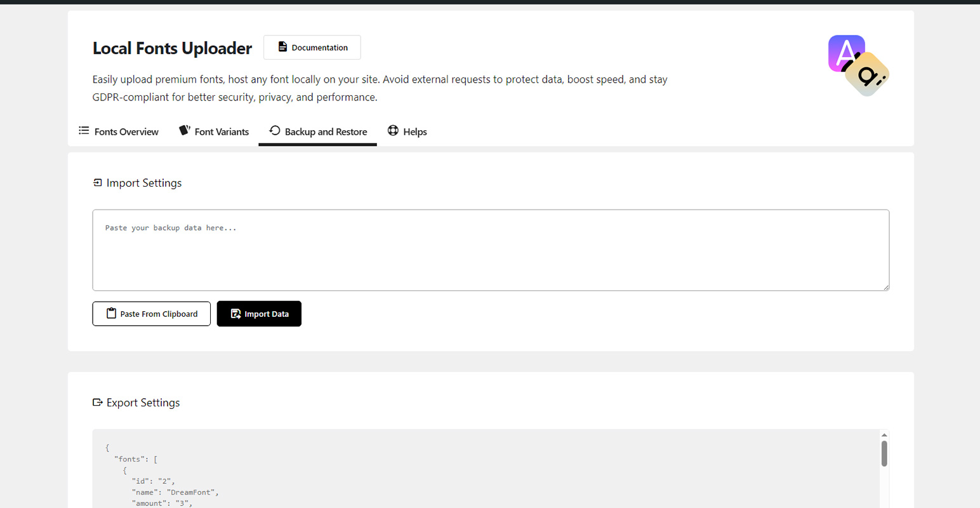The image size is (980, 508).
Task: Click the Export Settings heading text
Action: [x=143, y=403]
